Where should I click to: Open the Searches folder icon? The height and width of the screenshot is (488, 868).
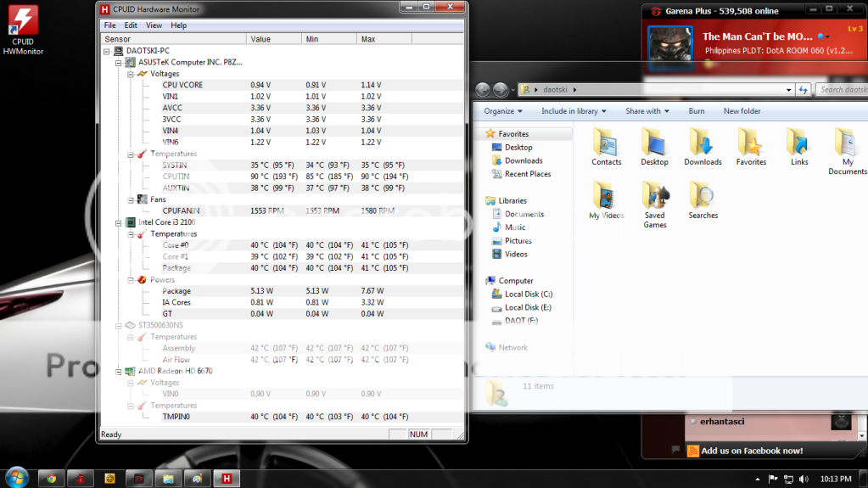coord(703,200)
